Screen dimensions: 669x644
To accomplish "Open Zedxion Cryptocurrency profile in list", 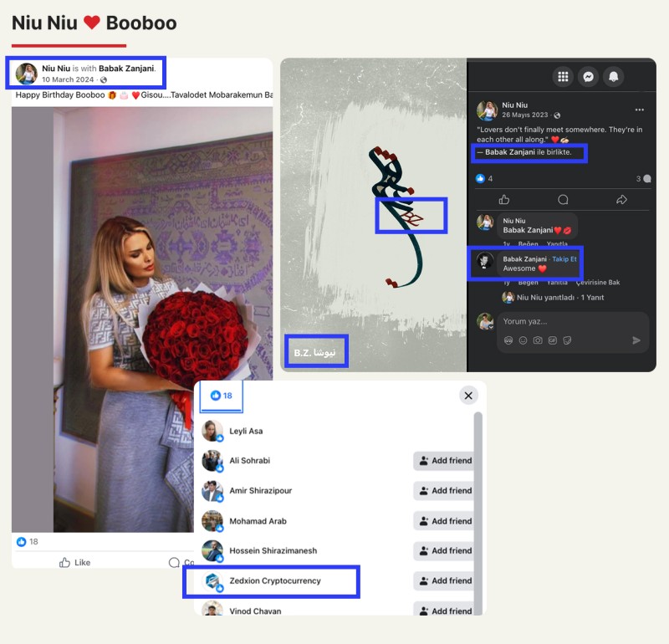I will coord(274,580).
